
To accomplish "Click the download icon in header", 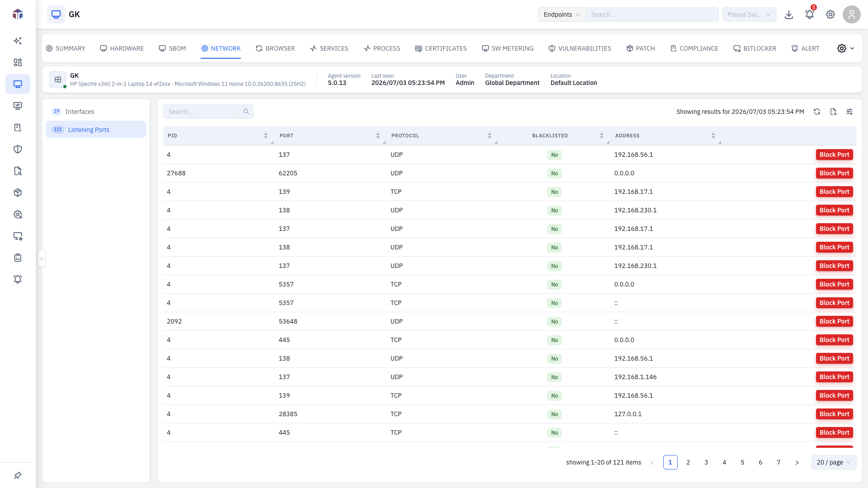I will click(x=789, y=14).
